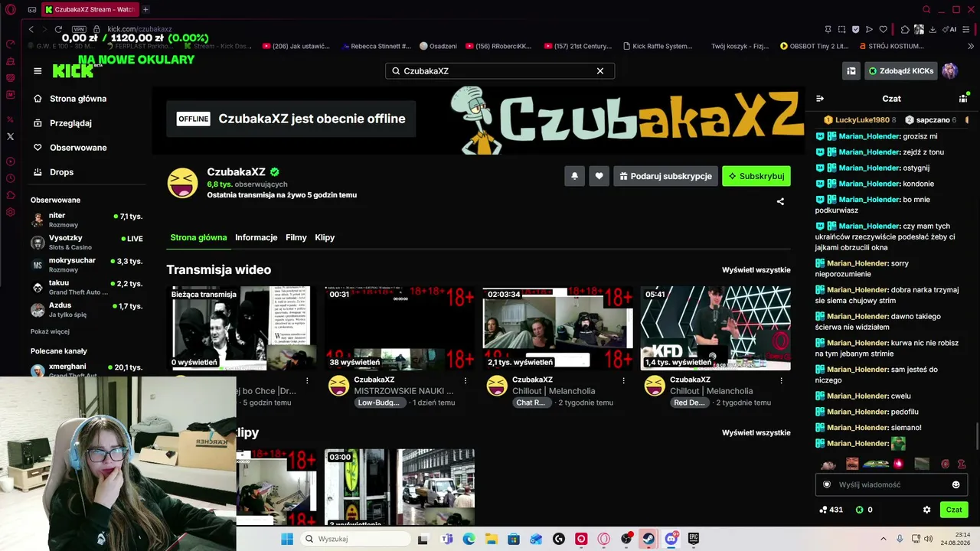Switch to the Filmy tab
This screenshot has width=980, height=551.
pyautogui.click(x=296, y=237)
